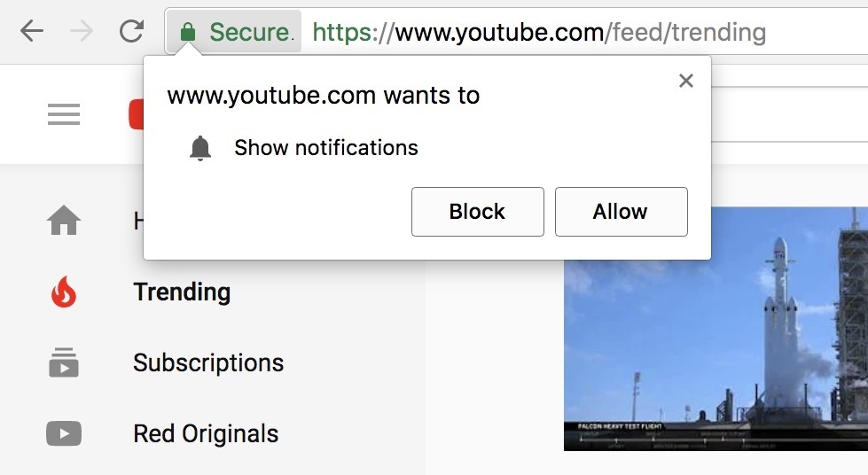
Task: Click the red YouTube logo
Action: click(137, 114)
